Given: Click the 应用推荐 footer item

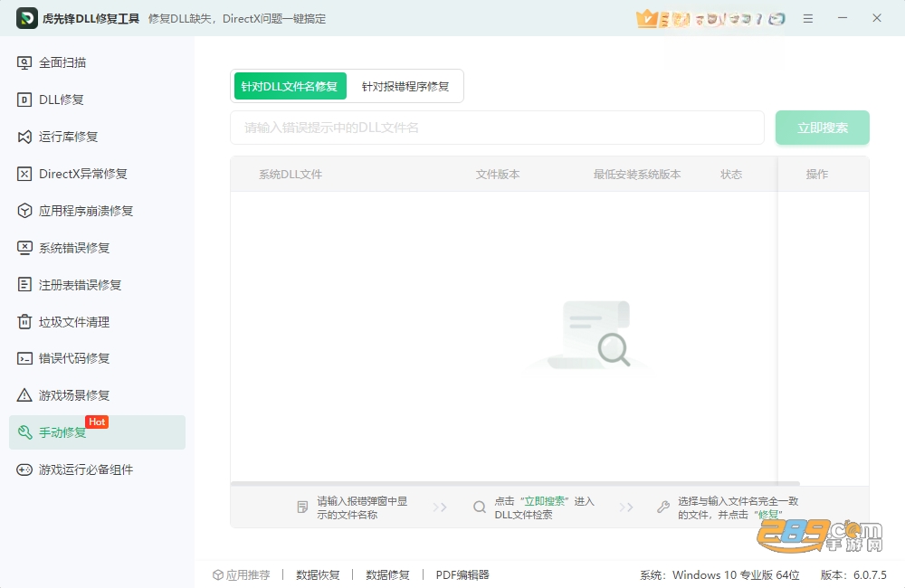Looking at the screenshot, I should (242, 574).
